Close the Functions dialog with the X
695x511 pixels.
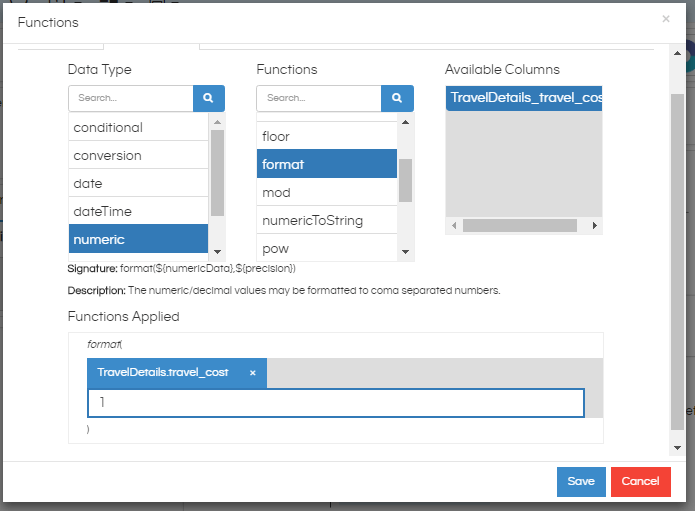coord(666,19)
